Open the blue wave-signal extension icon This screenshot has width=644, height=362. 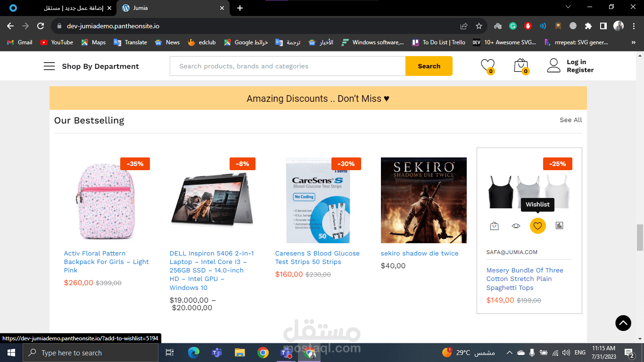coord(543,26)
